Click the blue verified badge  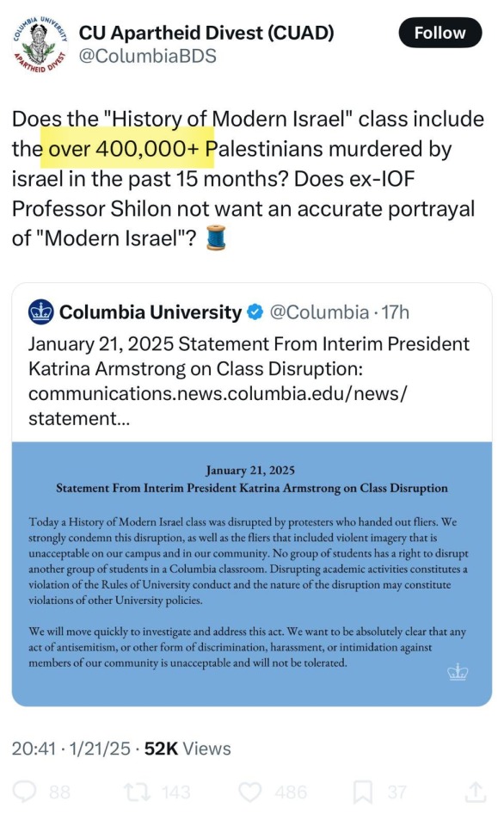pos(255,311)
